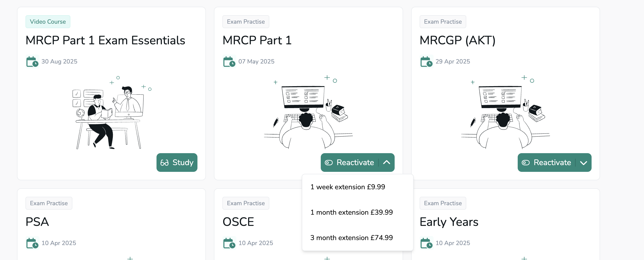Click calendar icon beside 07 May 2025
Image resolution: width=644 pixels, height=260 pixels.
click(229, 62)
